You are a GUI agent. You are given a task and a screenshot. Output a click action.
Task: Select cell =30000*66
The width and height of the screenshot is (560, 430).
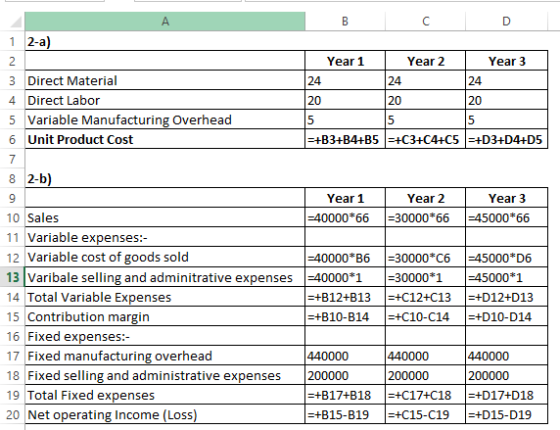[x=425, y=218]
